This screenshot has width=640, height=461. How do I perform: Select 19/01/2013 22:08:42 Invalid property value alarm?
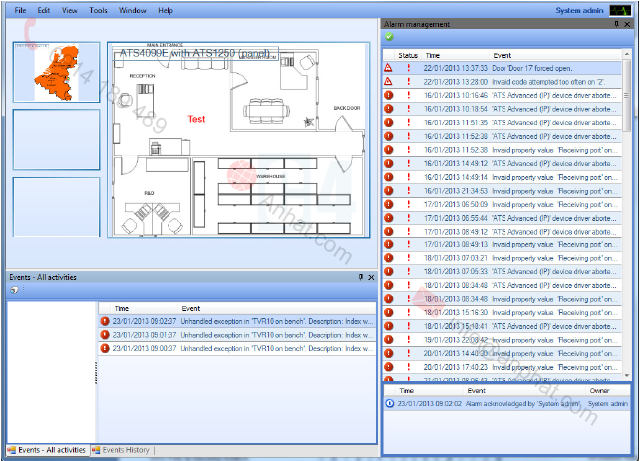pyautogui.click(x=502, y=340)
